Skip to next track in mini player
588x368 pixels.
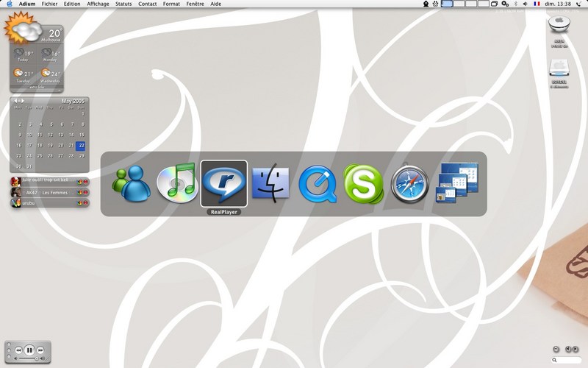point(42,350)
